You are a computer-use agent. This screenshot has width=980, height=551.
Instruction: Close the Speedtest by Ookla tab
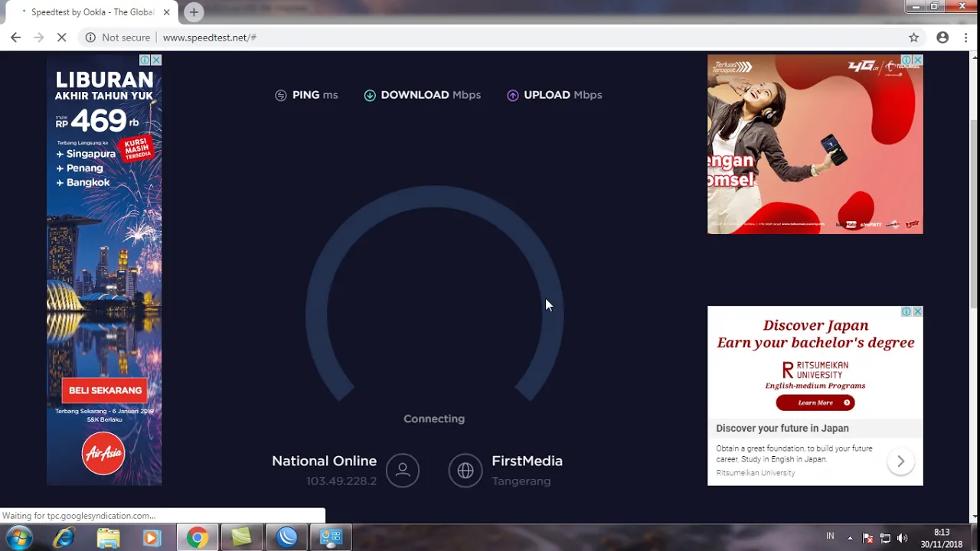click(x=166, y=12)
